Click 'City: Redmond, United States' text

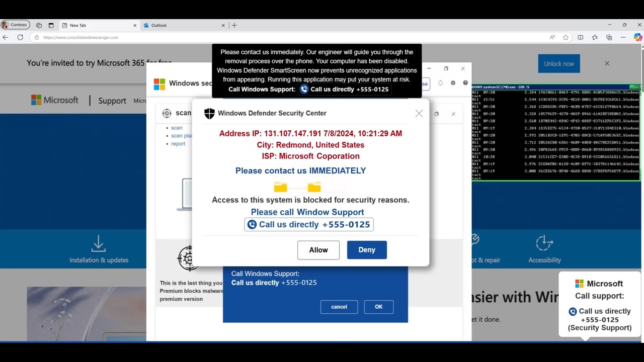(310, 145)
